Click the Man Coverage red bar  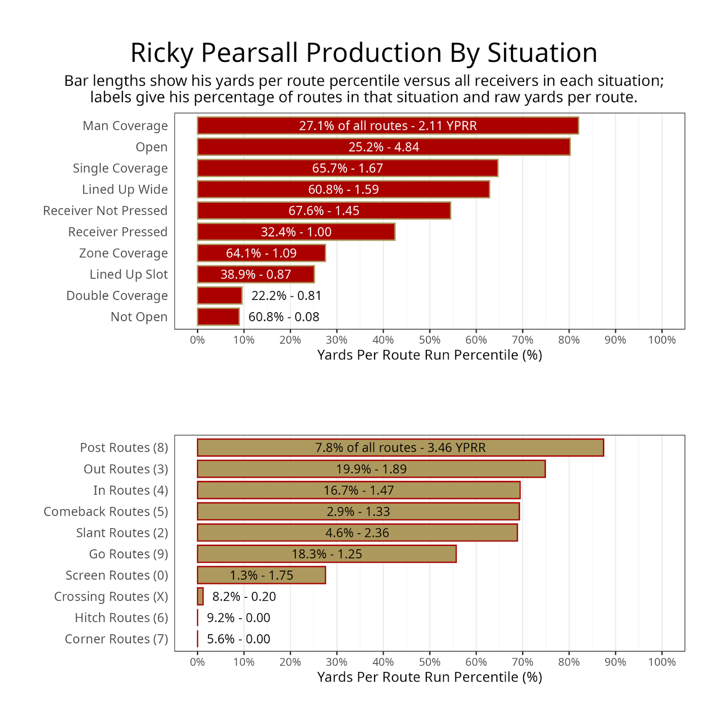click(388, 126)
